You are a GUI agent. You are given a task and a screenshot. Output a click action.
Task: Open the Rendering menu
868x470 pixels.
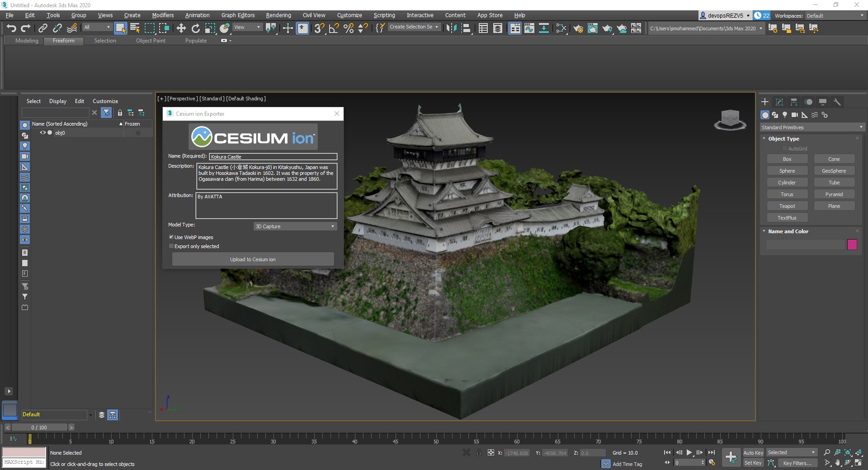pyautogui.click(x=278, y=15)
